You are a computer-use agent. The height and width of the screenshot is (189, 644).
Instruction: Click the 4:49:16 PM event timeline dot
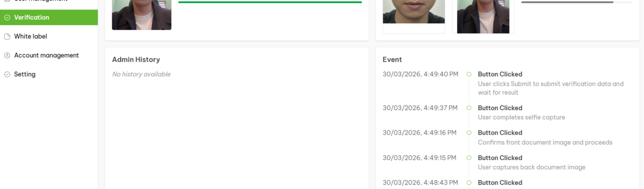point(469,133)
